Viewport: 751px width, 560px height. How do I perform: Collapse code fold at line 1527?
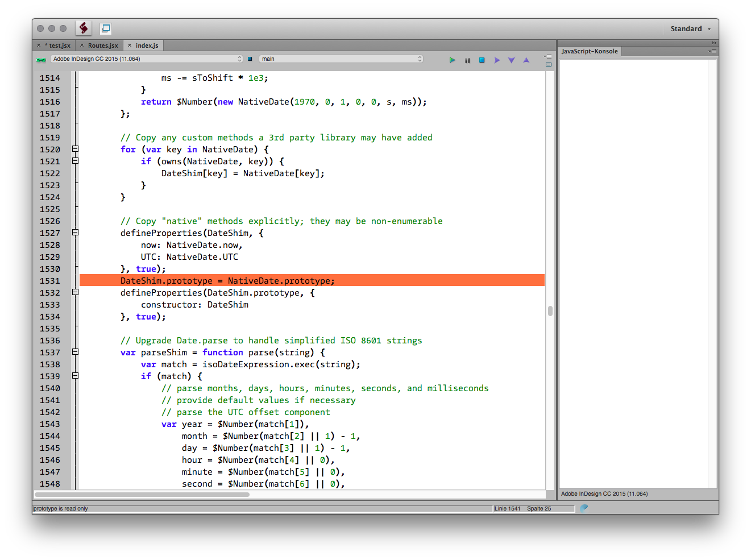click(75, 233)
